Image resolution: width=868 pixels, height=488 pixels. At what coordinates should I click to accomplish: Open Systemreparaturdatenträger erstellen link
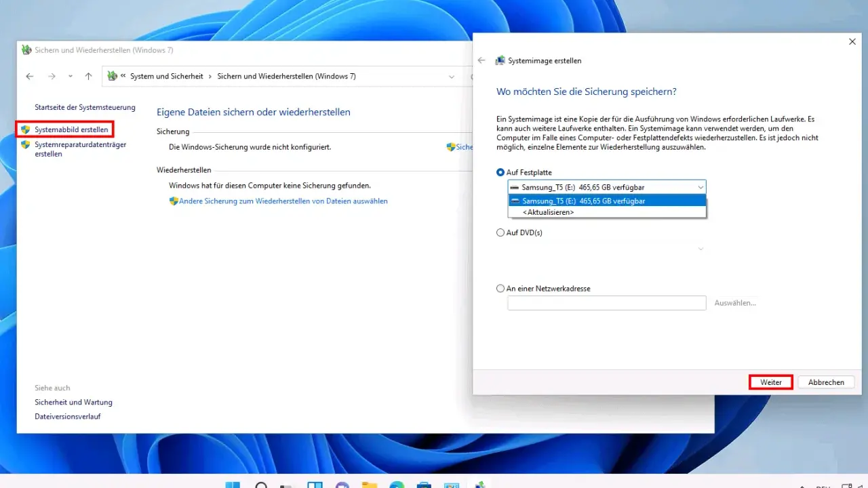tap(80, 149)
